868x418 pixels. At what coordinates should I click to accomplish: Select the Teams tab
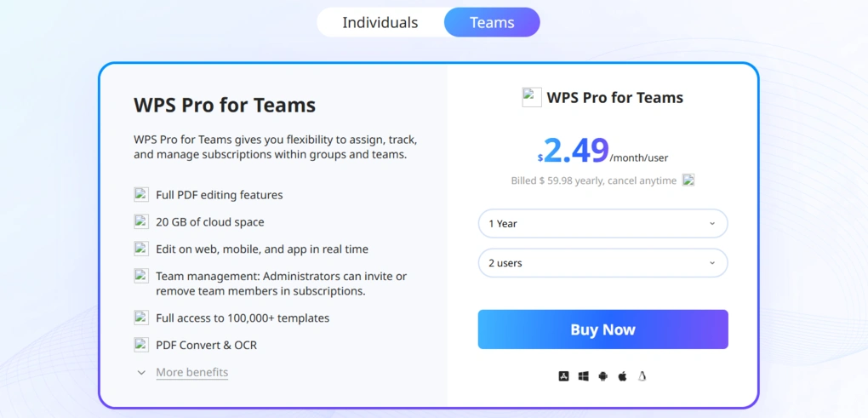click(x=492, y=23)
